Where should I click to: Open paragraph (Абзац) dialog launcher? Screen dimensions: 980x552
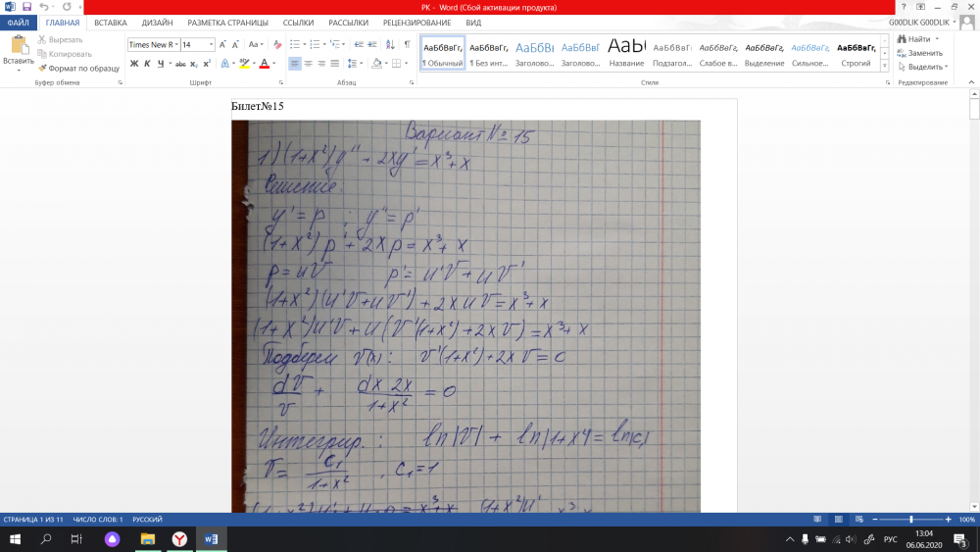[412, 82]
